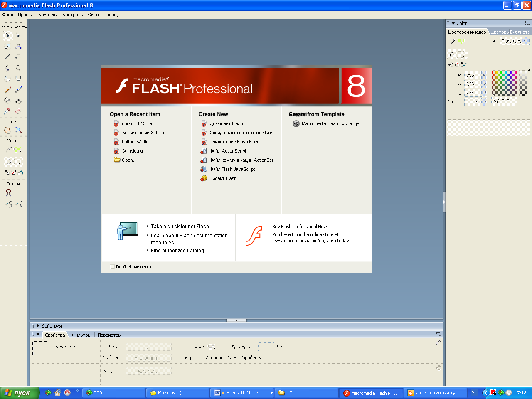
Task: Click the Smooth option icon
Action: click(9, 204)
